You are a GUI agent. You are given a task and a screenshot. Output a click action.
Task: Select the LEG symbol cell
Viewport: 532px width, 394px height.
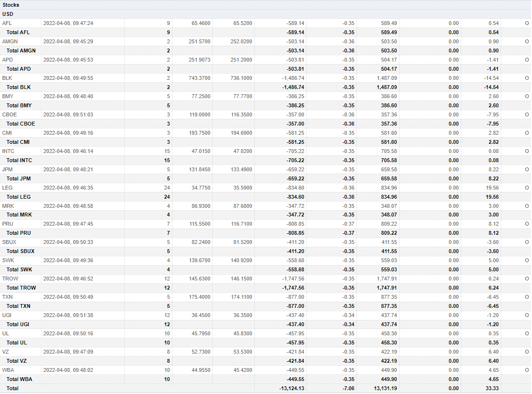7,188
